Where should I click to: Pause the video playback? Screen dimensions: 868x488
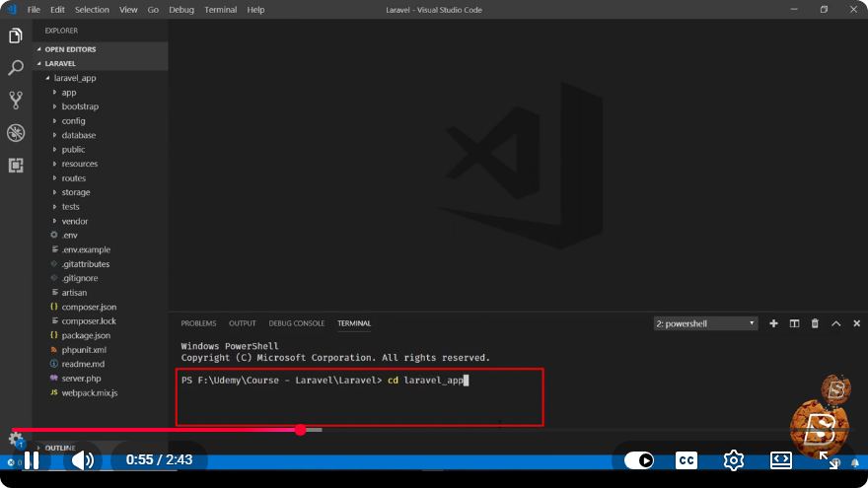[x=32, y=459]
